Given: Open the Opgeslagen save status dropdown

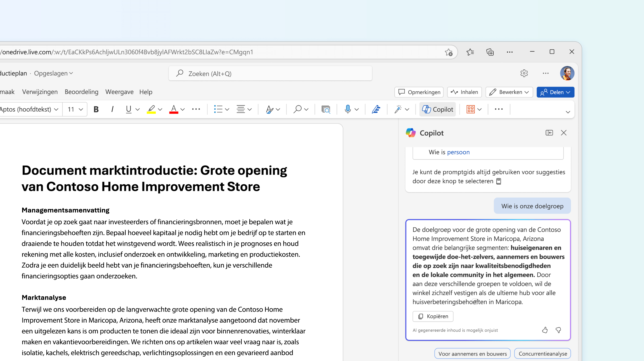Looking at the screenshot, I should [54, 73].
